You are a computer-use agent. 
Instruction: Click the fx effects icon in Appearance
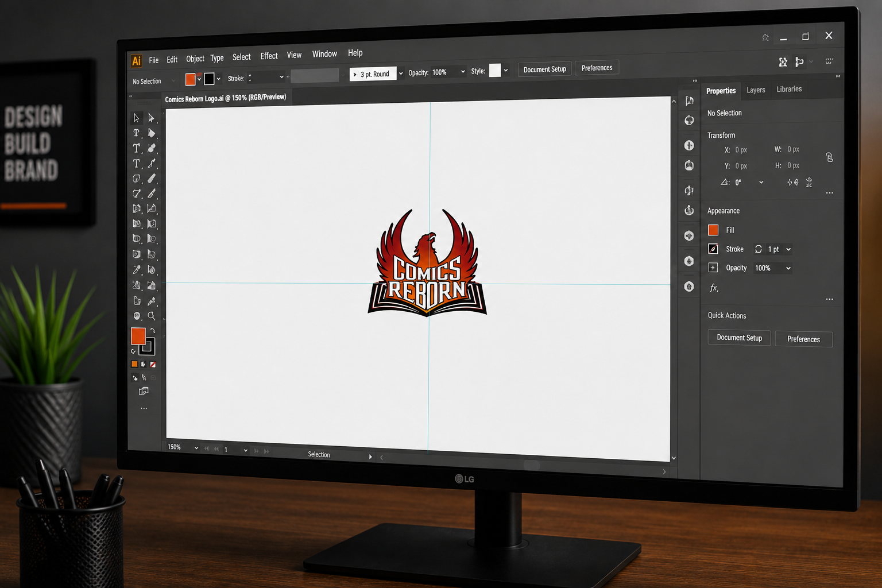(714, 288)
